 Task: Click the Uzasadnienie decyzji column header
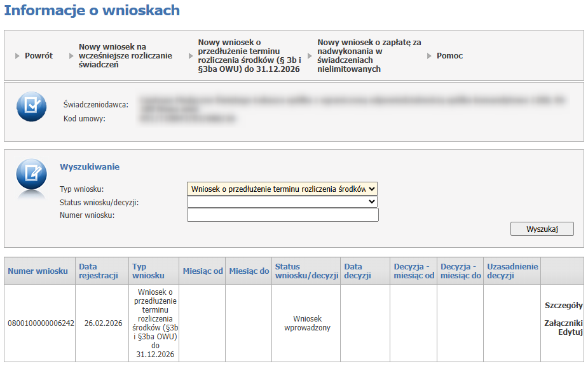(x=512, y=271)
